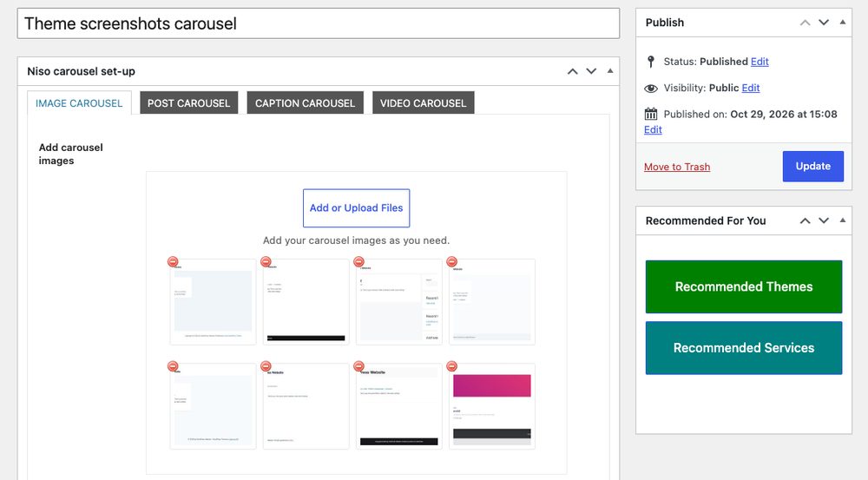Viewport: 868px width, 480px height.
Task: Move the Niso carousel set-up panel down
Action: point(591,71)
